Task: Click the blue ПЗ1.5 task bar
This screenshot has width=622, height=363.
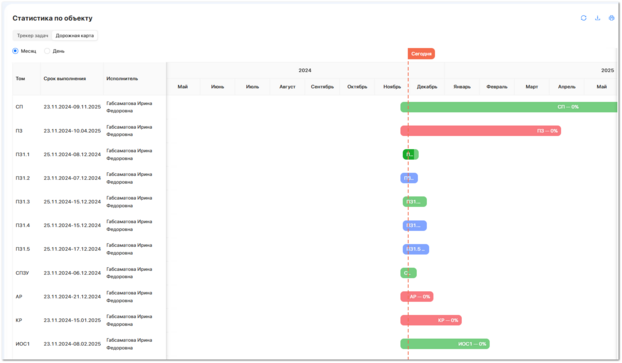Action: pos(416,249)
